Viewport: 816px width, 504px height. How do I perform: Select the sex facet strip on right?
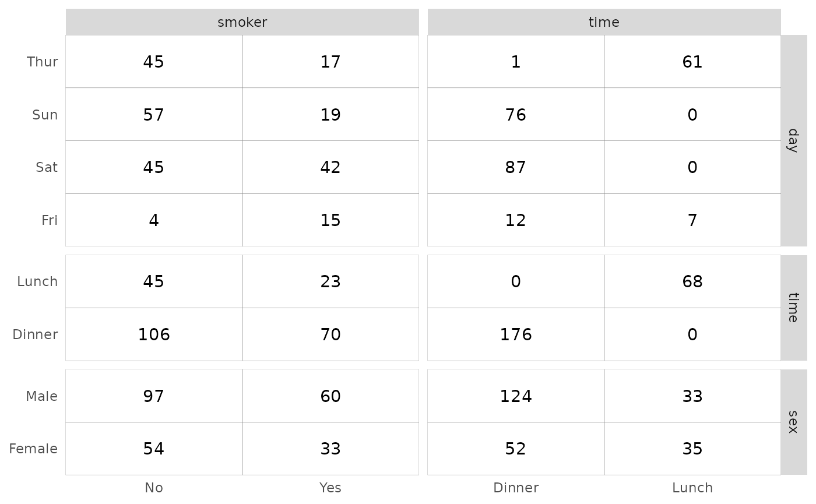pos(793,422)
